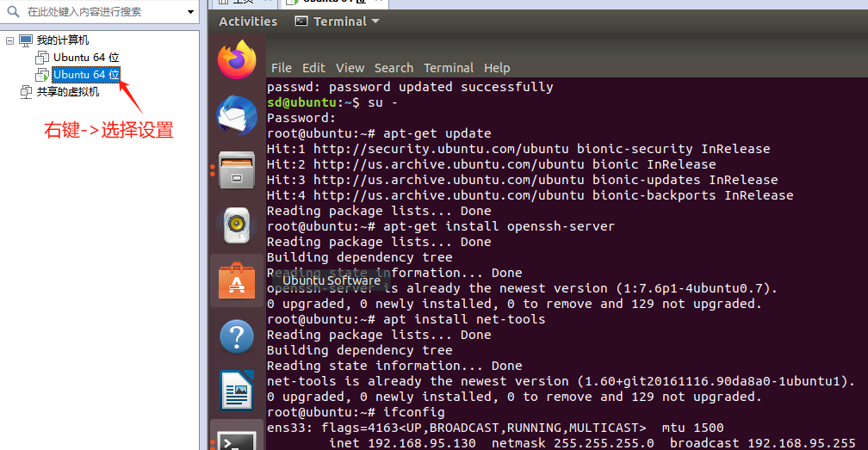Click 'netmask 255.255.255.0' text
Image resolution: width=868 pixels, height=450 pixels.
click(x=573, y=443)
